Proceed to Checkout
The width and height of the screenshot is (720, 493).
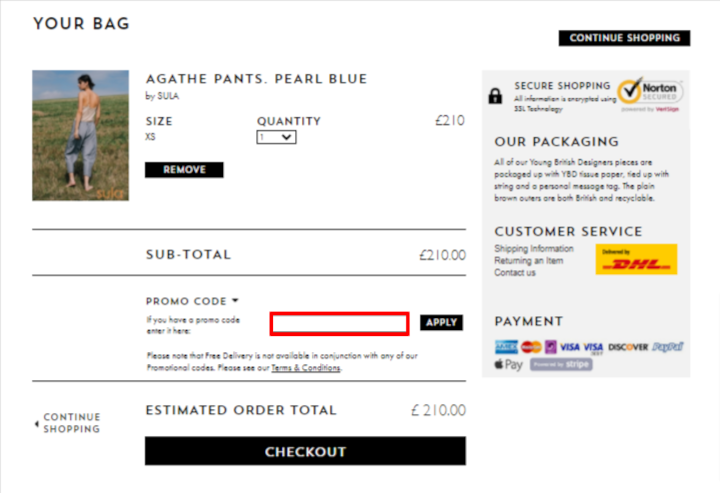[x=305, y=451]
